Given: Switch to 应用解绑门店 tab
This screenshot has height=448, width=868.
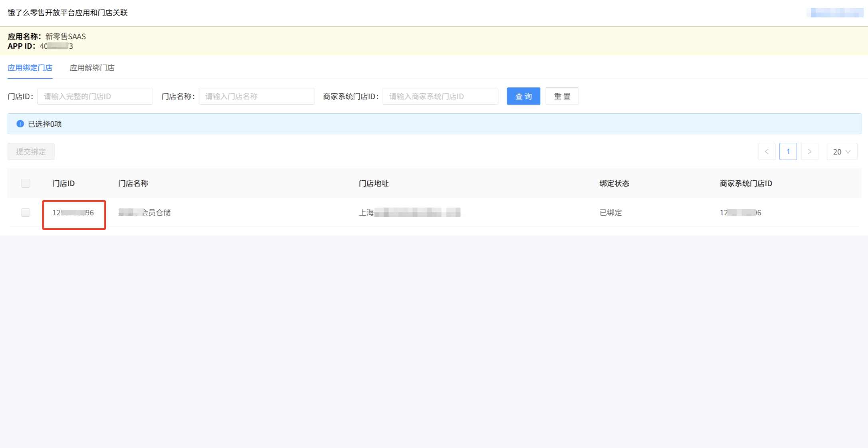Looking at the screenshot, I should [92, 68].
